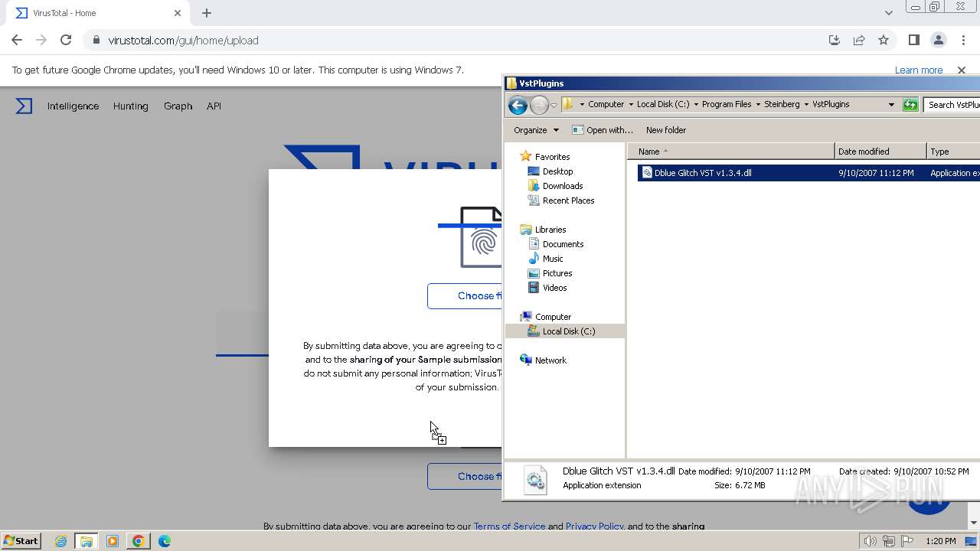Open the API menu on VirusTotal

[214, 106]
